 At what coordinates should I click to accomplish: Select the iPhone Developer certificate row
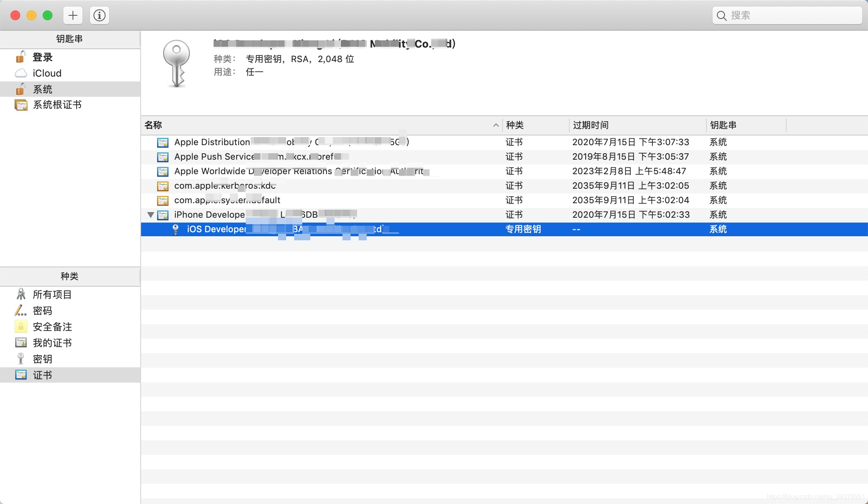504,215
